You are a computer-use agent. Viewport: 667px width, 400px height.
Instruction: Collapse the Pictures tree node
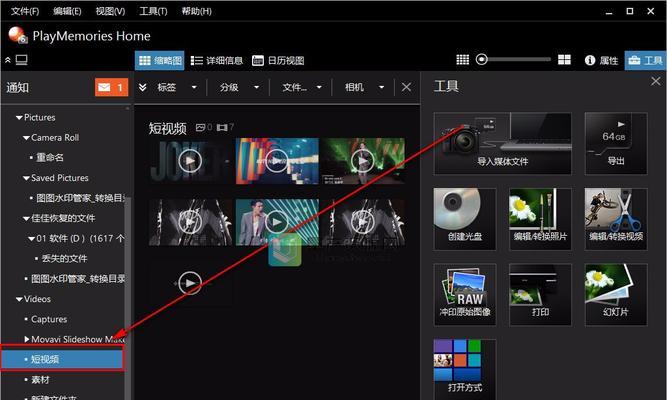(x=19, y=117)
